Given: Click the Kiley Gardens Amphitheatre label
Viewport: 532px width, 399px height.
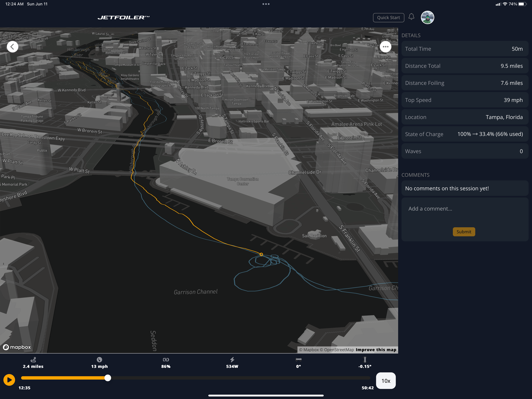Looking at the screenshot, I should point(130,77).
